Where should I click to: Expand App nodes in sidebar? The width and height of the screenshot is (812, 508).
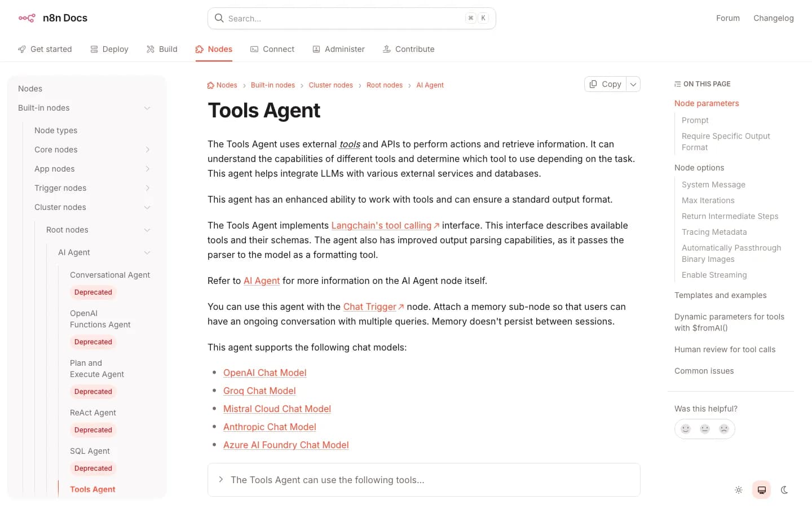(x=147, y=169)
